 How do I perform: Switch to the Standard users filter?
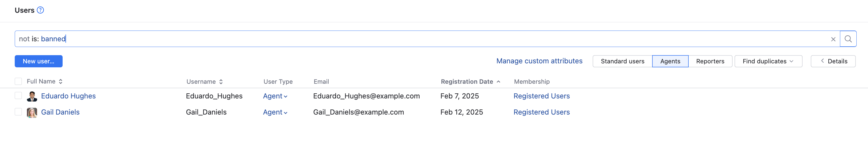click(622, 61)
